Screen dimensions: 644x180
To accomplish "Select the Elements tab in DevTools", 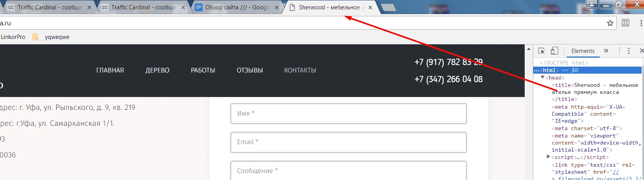I will 583,51.
